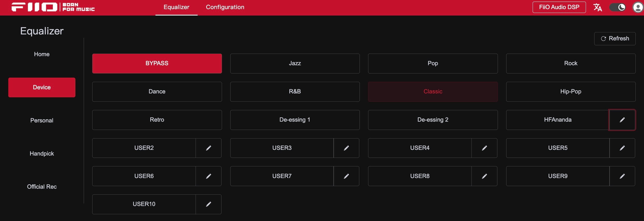Viewport: 644px width, 221px height.
Task: Click the USER4 edit pencil icon
Action: coord(484,148)
